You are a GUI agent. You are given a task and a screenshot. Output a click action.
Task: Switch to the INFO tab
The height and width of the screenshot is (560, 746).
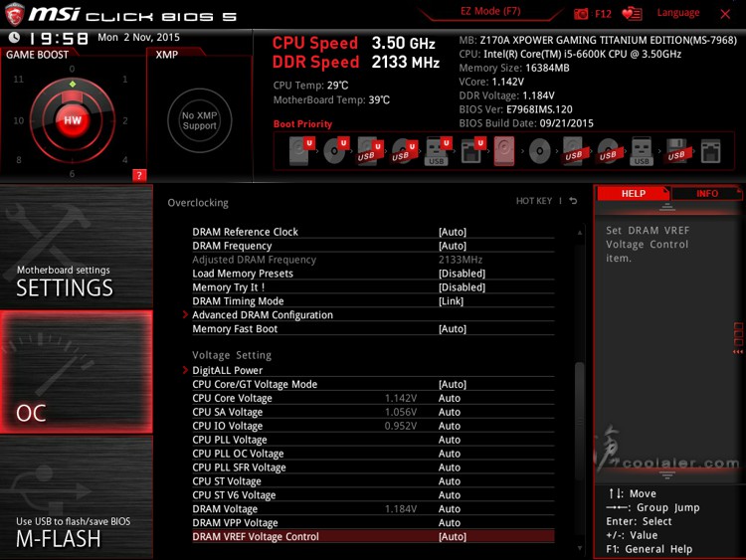pos(707,193)
